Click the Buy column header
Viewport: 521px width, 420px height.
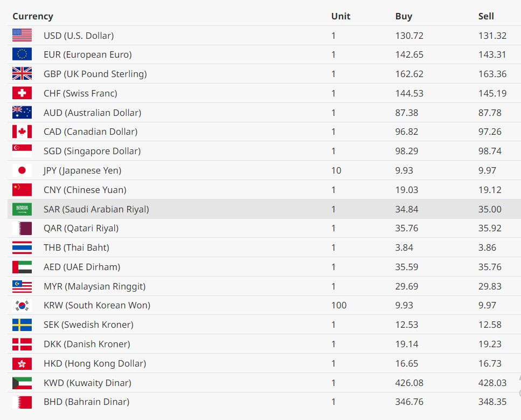point(404,16)
